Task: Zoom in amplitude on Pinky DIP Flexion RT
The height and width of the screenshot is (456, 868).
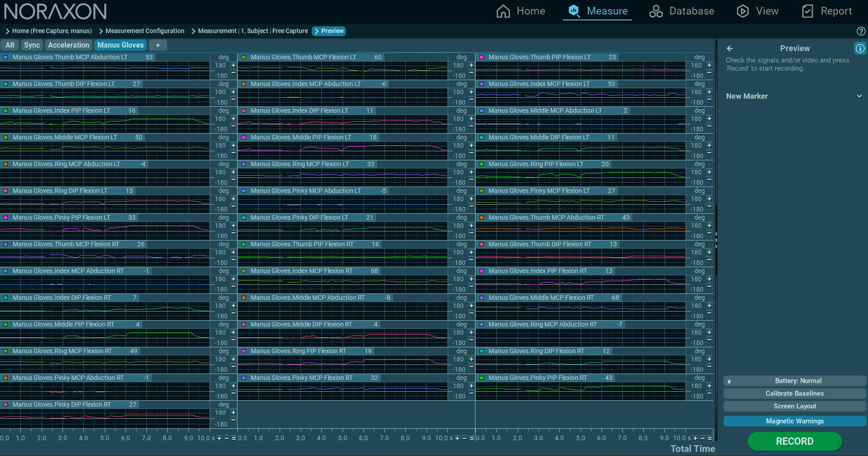Action: (x=233, y=413)
